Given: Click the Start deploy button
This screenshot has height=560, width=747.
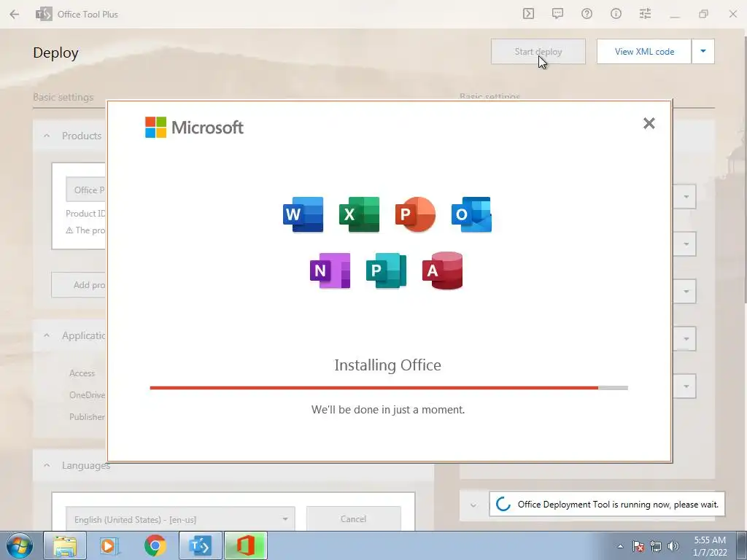Looking at the screenshot, I should [x=538, y=52].
